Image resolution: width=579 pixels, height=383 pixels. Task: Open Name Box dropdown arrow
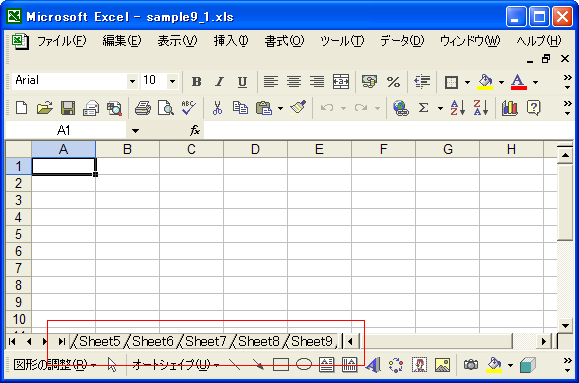click(135, 130)
